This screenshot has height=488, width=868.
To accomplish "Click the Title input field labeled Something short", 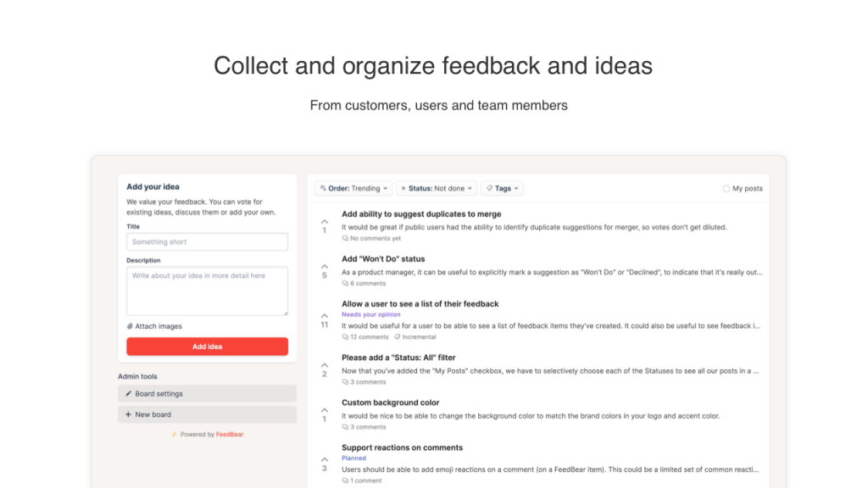I will [x=207, y=241].
